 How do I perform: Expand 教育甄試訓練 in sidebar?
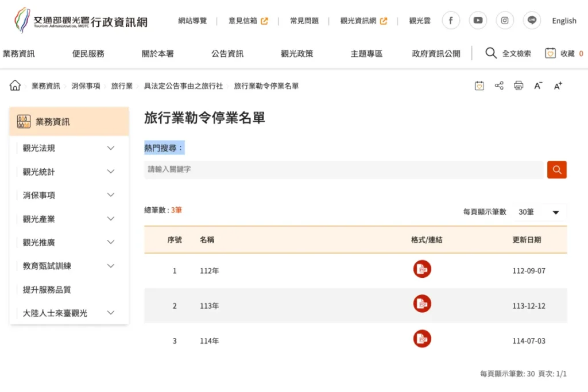click(x=111, y=266)
